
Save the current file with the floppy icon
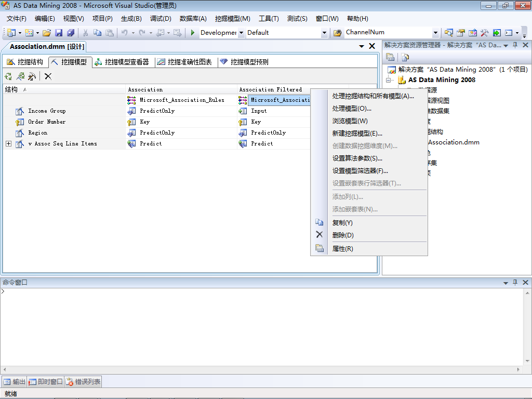point(59,33)
